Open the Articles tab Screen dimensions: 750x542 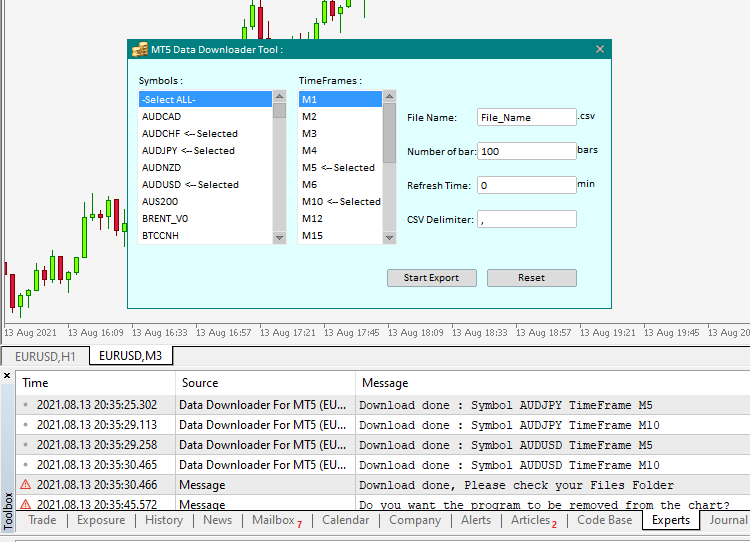coord(534,520)
